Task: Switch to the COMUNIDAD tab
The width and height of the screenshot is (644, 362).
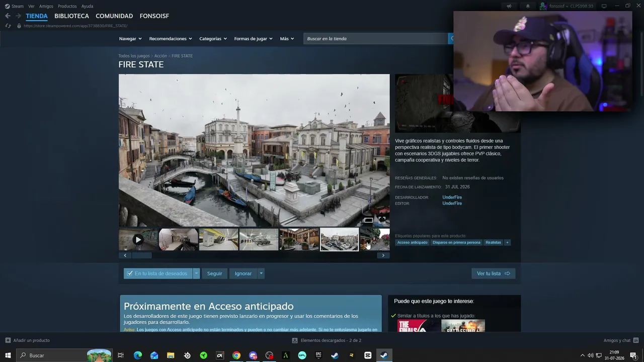Action: point(114,16)
